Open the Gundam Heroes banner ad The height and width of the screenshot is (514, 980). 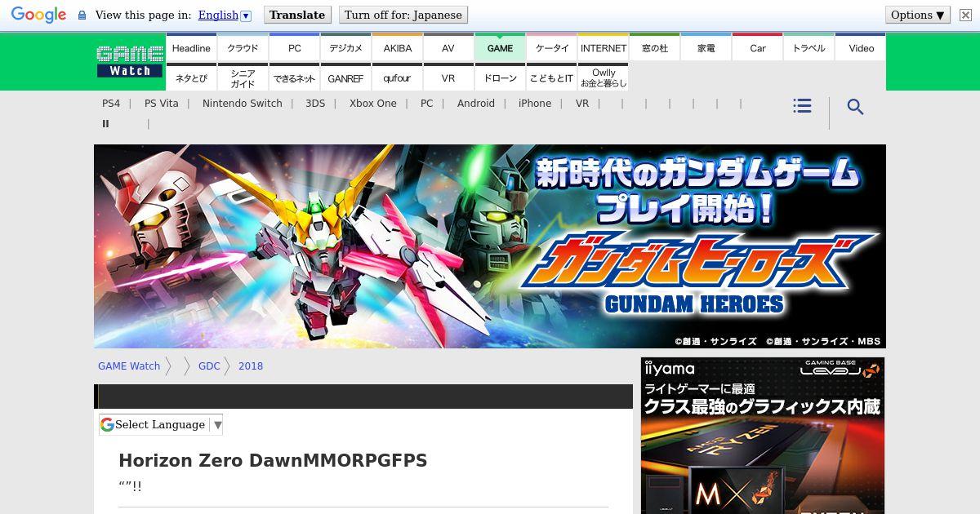(x=490, y=246)
